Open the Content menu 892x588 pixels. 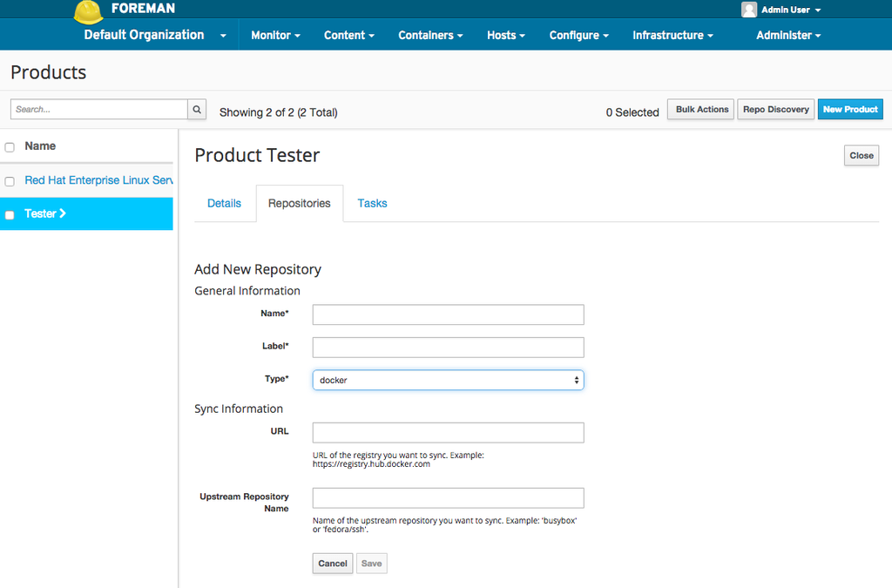(x=349, y=35)
